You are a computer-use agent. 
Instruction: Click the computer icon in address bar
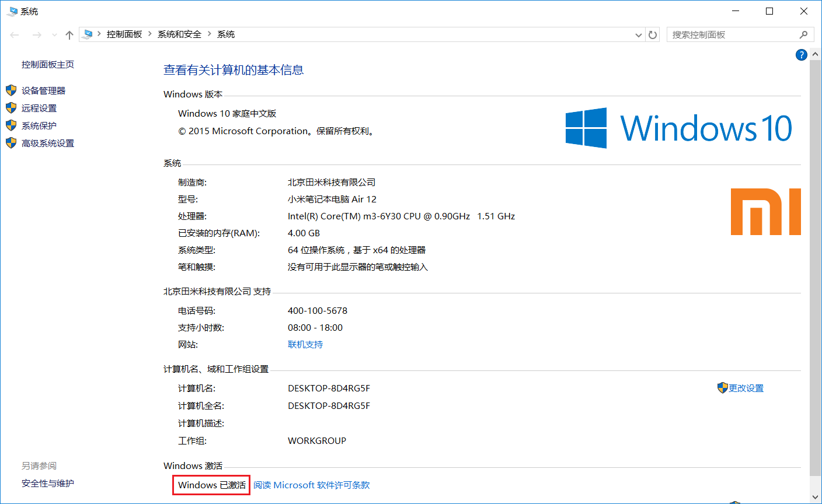[x=88, y=34]
